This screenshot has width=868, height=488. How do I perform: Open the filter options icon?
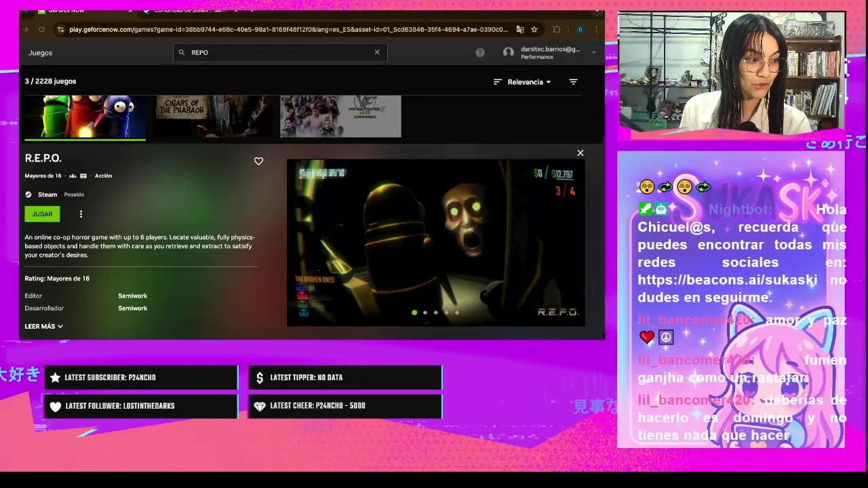click(573, 82)
